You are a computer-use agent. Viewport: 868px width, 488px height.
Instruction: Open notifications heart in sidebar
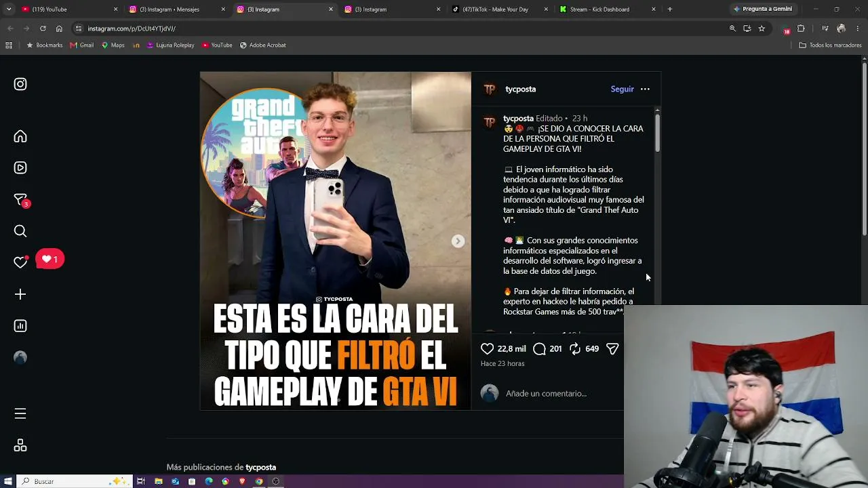pos(20,262)
